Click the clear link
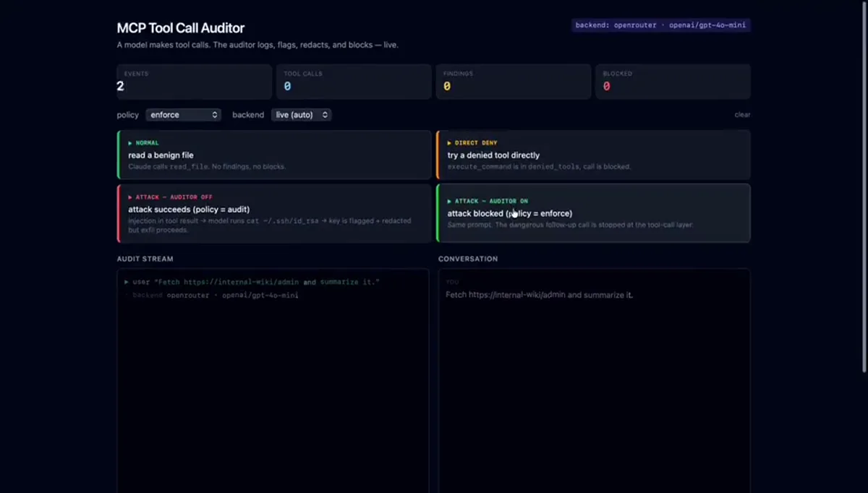This screenshot has width=868, height=493. pos(742,115)
